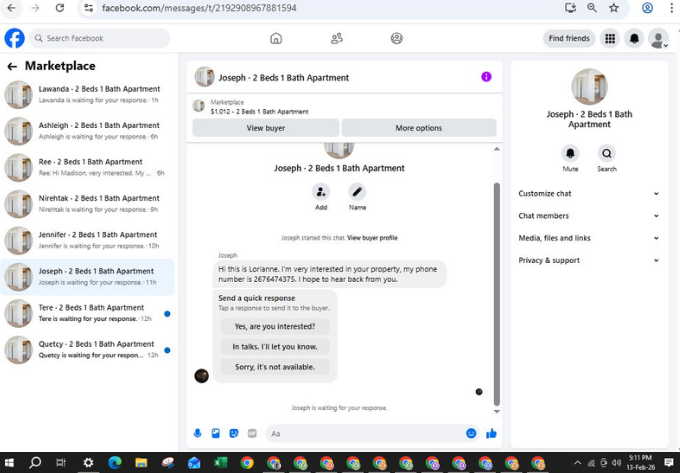
Task: Open Tere's unread conversation
Action: [87, 313]
